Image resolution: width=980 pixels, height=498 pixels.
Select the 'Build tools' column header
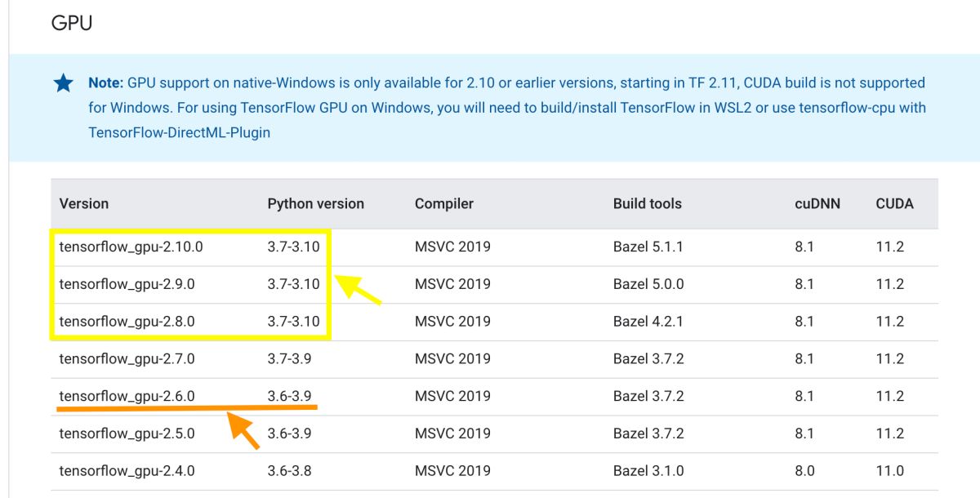[x=648, y=203]
